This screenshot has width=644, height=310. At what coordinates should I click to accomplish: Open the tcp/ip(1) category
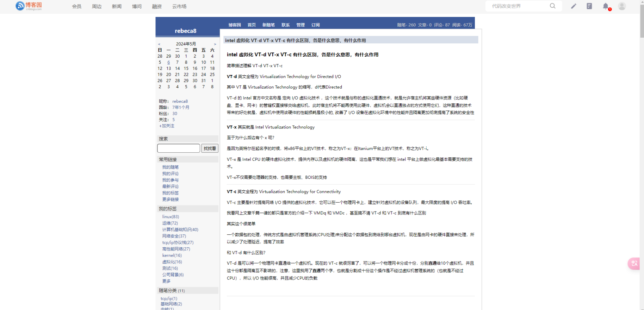[169, 298]
